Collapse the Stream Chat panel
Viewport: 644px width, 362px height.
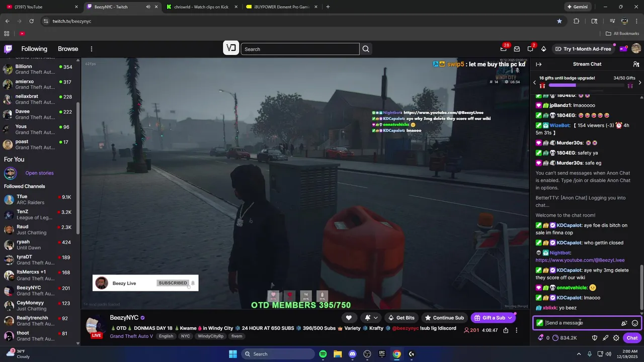(x=538, y=64)
